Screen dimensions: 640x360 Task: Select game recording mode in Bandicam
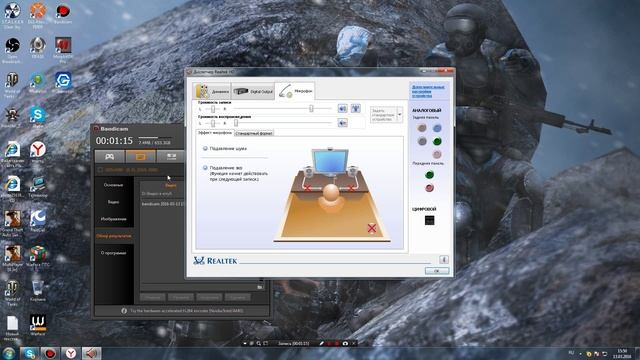(x=109, y=156)
